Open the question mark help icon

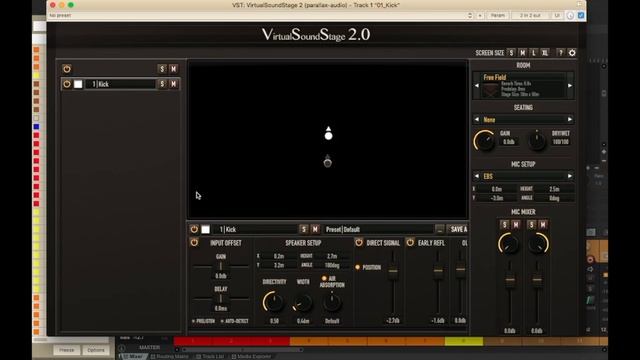[x=561, y=53]
